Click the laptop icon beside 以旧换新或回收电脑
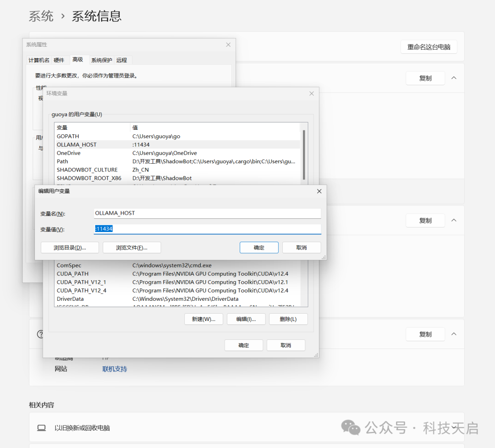495x448 pixels. [42, 428]
